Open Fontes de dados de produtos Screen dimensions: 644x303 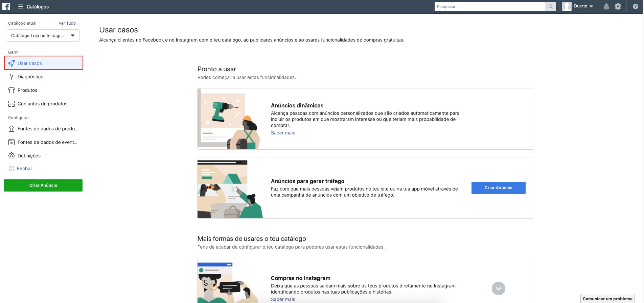(x=44, y=129)
